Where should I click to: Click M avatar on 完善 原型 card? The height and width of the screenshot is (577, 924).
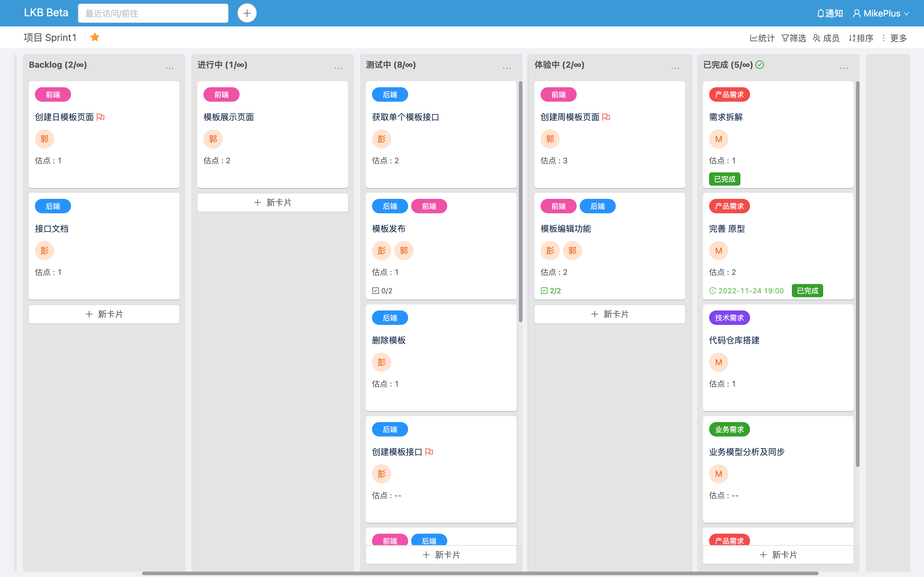point(718,251)
